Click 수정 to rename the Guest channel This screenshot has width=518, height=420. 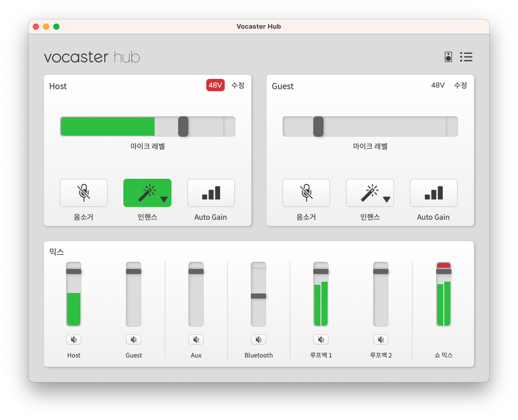click(460, 85)
